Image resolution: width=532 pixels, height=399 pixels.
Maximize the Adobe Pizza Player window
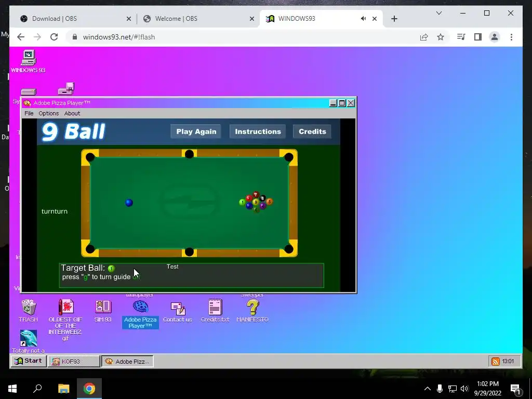pyautogui.click(x=342, y=103)
